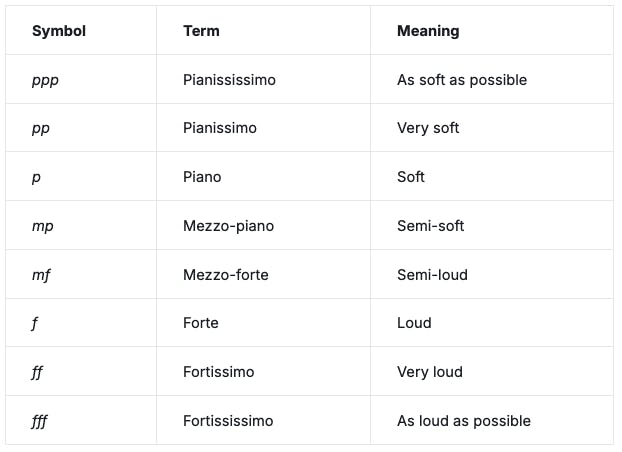Click 'As soft as possible' text

[461, 80]
